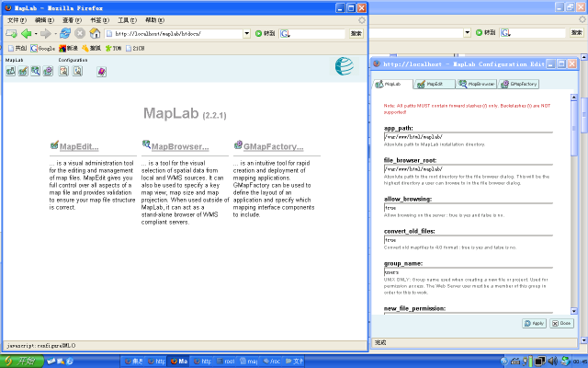The height and width of the screenshot is (368, 588).
Task: Click the MapLab home toolbar icon
Action: (x=10, y=71)
